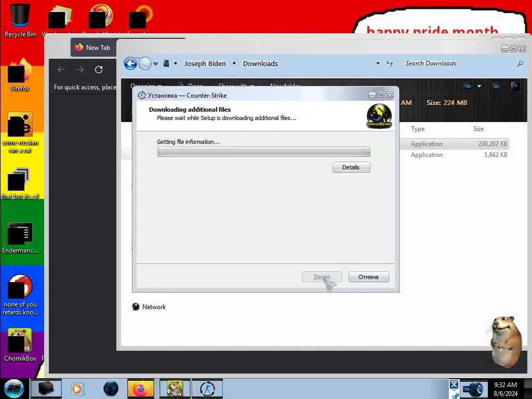This screenshot has height=399, width=532.
Task: Click the Firefox reload button
Action: (x=99, y=70)
